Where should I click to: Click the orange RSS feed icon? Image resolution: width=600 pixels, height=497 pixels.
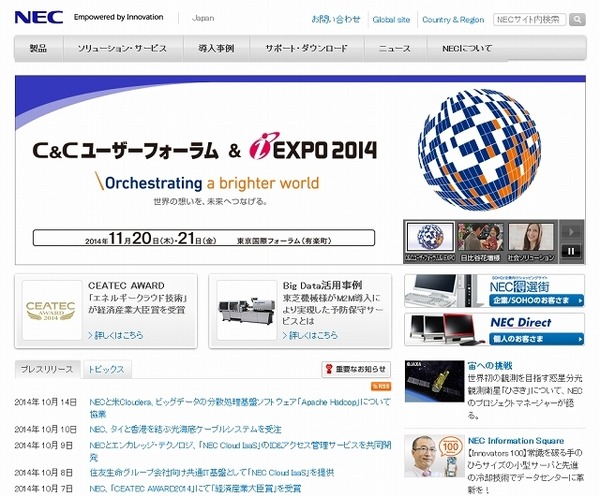point(381,385)
